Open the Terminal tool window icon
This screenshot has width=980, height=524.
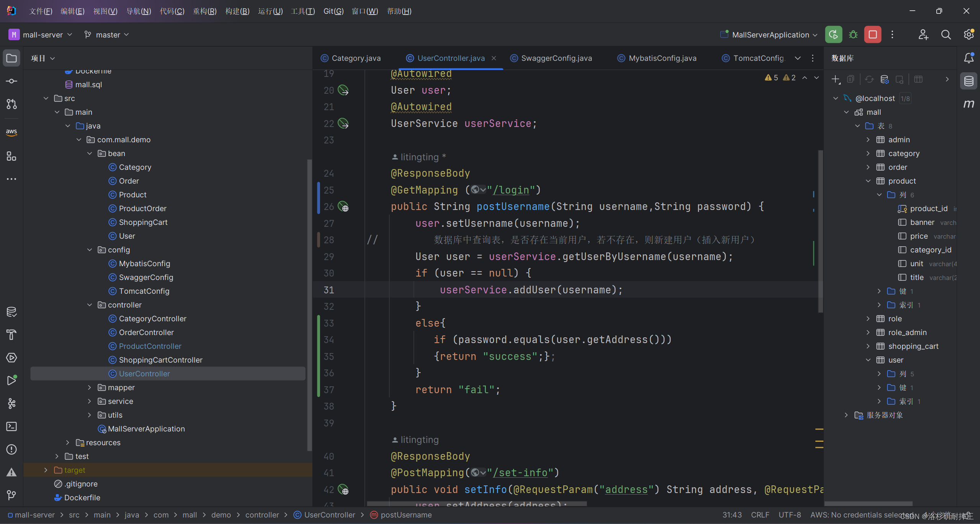(x=11, y=426)
